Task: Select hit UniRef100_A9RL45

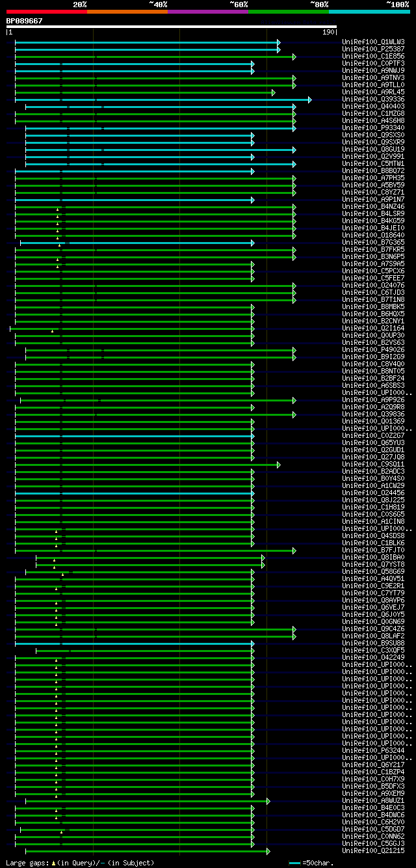Action: coord(373,92)
